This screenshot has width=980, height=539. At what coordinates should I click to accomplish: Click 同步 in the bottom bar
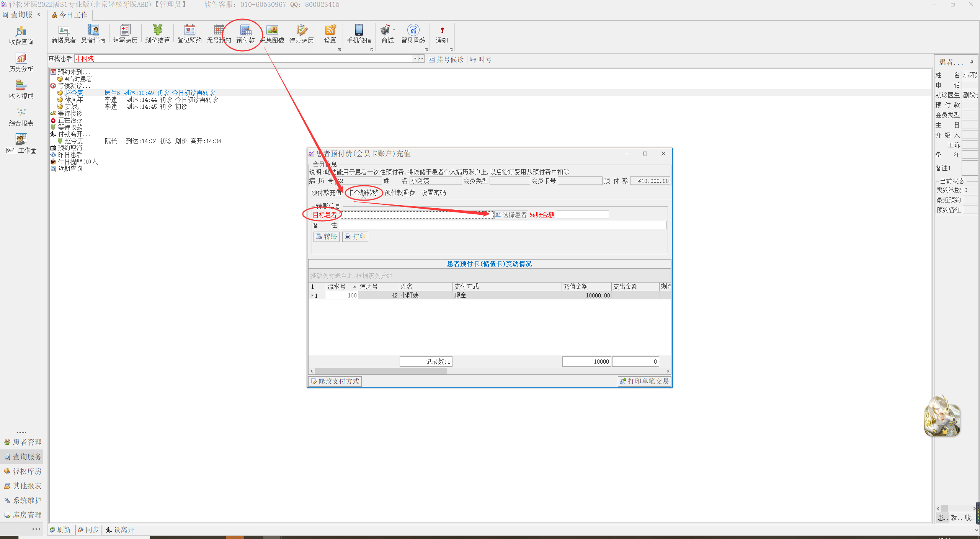click(x=88, y=530)
